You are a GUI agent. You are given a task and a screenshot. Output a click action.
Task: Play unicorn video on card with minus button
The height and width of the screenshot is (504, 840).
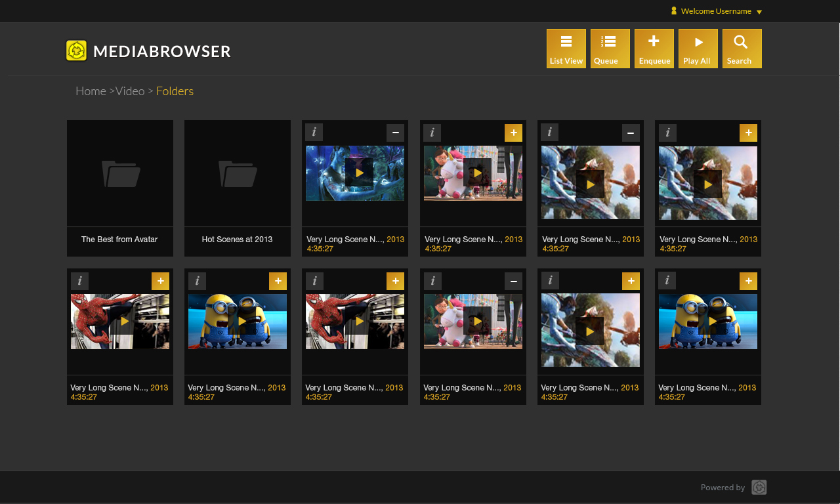(x=477, y=321)
